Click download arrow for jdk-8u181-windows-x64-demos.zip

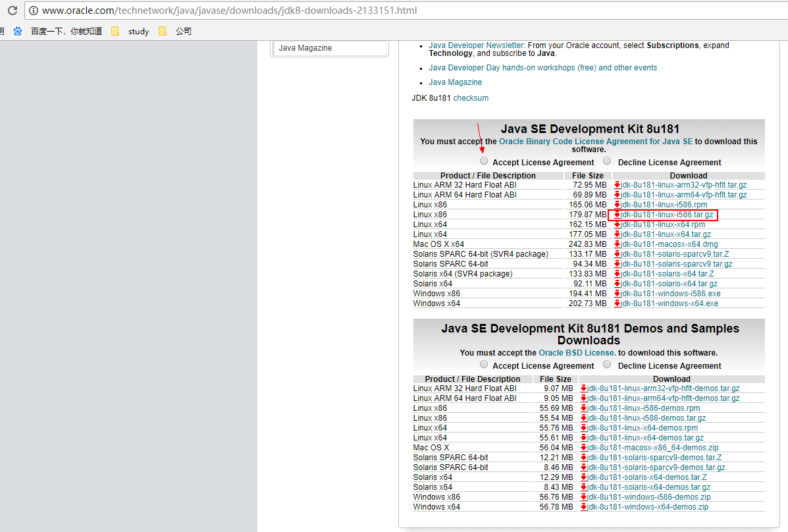[583, 507]
